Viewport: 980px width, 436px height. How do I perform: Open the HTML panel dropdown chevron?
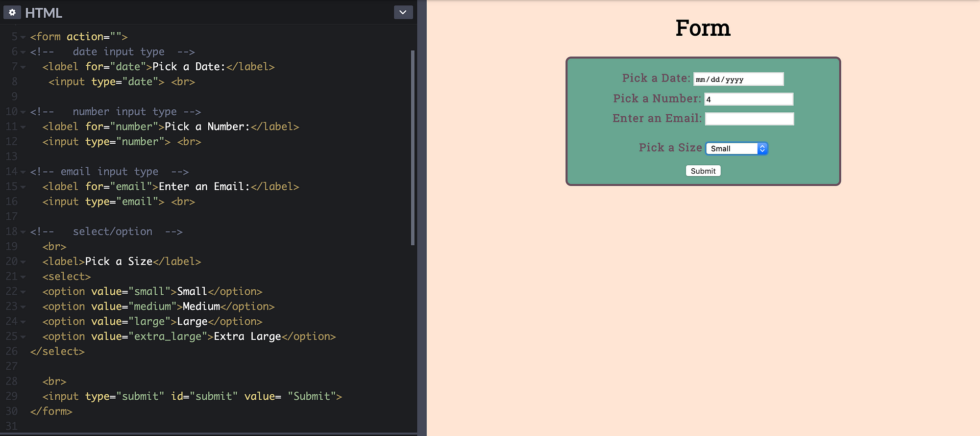coord(403,12)
